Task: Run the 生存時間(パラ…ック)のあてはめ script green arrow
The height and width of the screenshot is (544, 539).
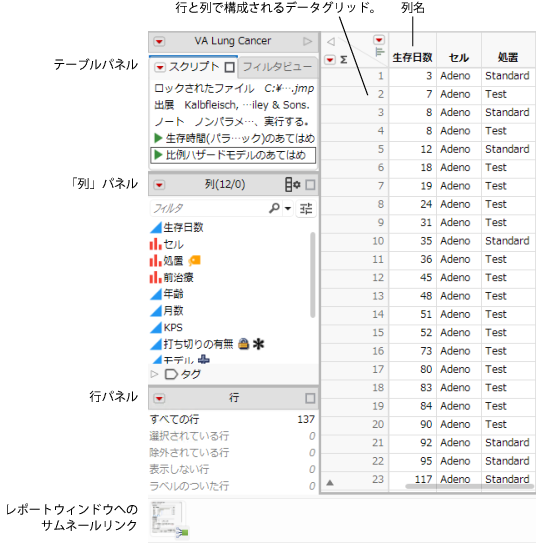Action: pyautogui.click(x=158, y=138)
